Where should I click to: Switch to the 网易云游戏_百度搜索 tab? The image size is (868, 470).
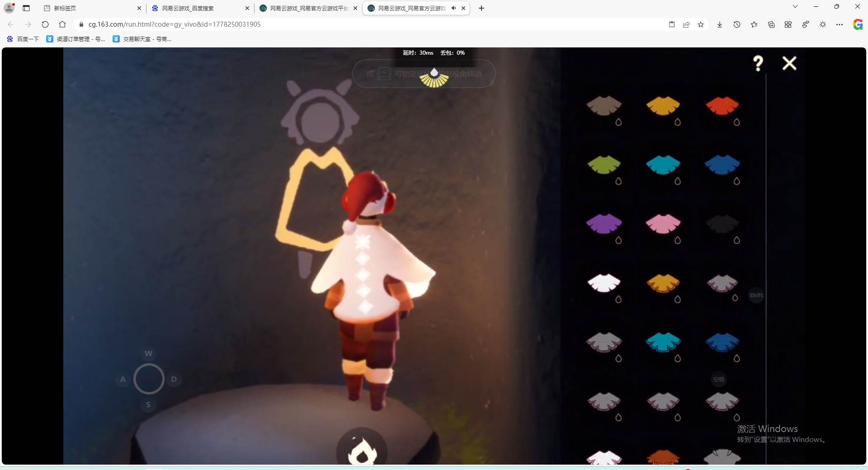[x=199, y=8]
